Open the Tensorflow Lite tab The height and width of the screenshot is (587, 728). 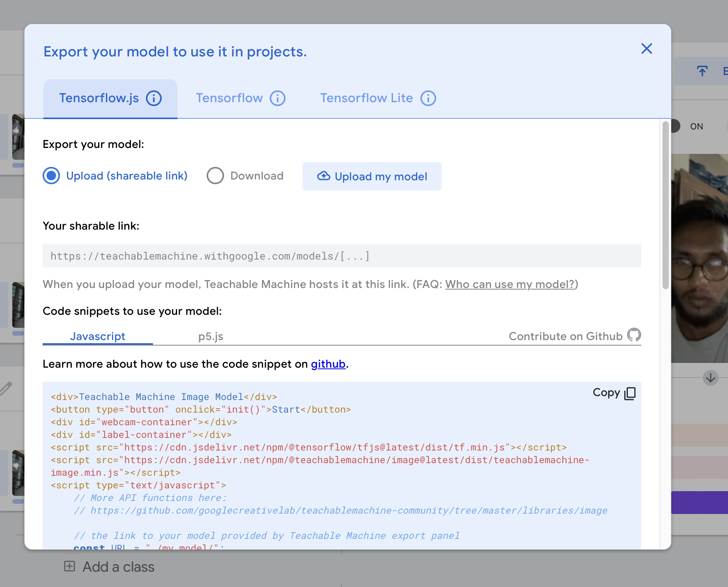tap(366, 98)
